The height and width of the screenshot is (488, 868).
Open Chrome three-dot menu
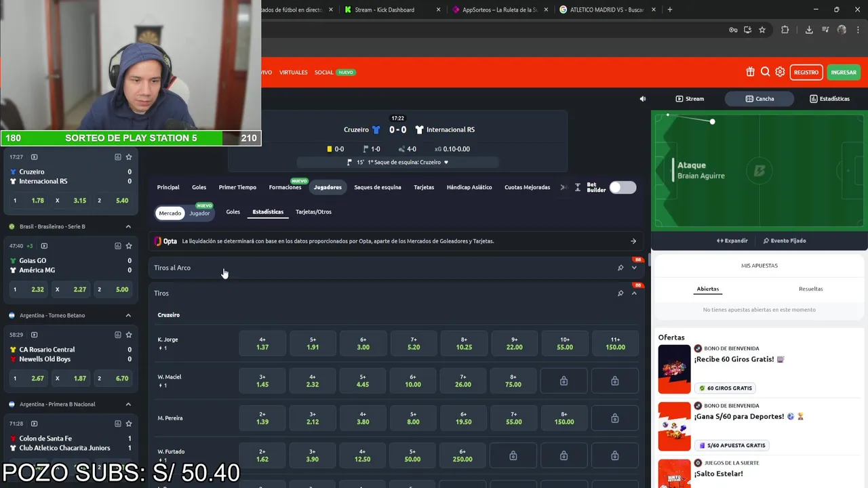tap(858, 30)
